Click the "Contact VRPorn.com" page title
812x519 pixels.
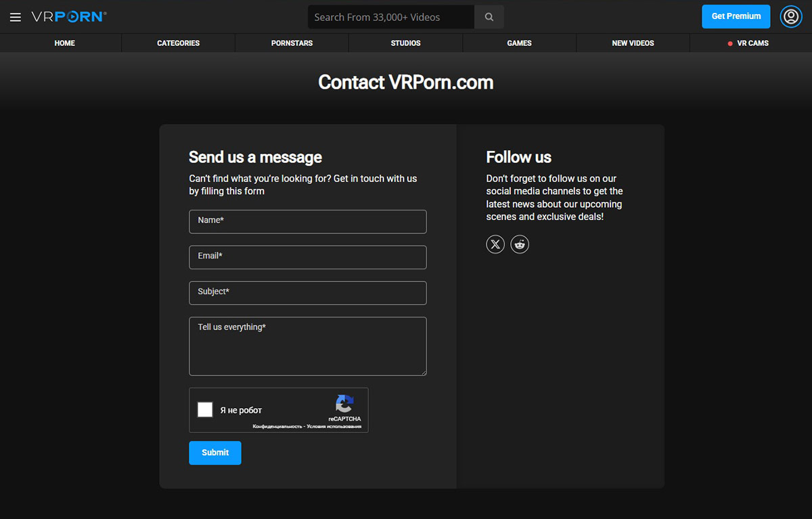(x=406, y=83)
